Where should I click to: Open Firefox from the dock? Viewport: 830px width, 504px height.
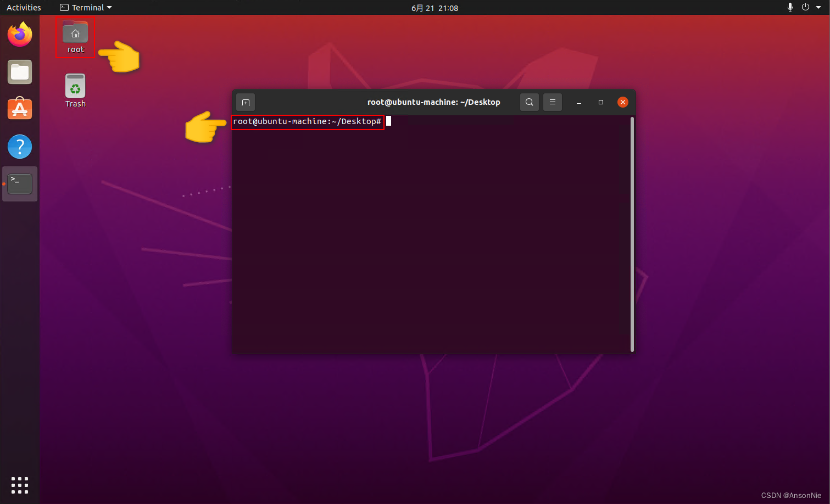click(20, 35)
